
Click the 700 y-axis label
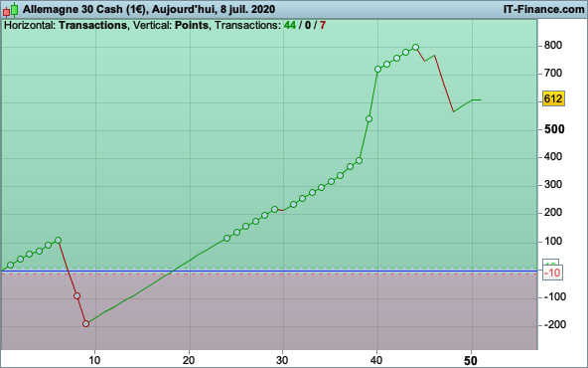click(x=552, y=74)
